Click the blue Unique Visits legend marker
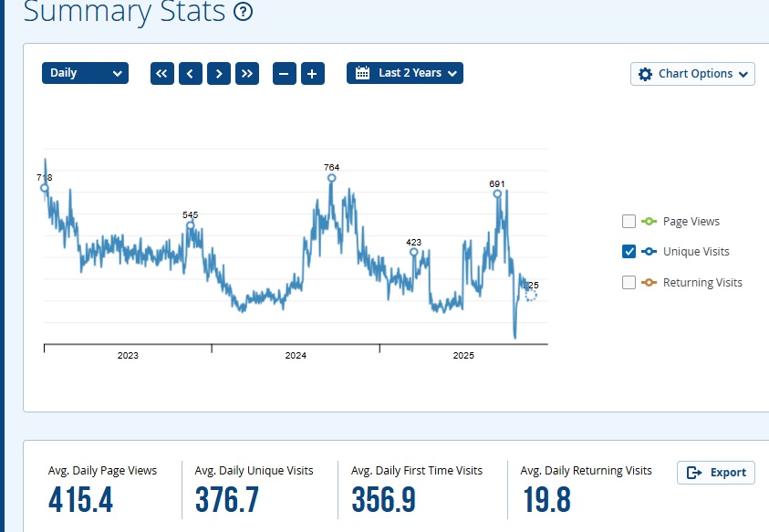This screenshot has width=769, height=532. [649, 252]
